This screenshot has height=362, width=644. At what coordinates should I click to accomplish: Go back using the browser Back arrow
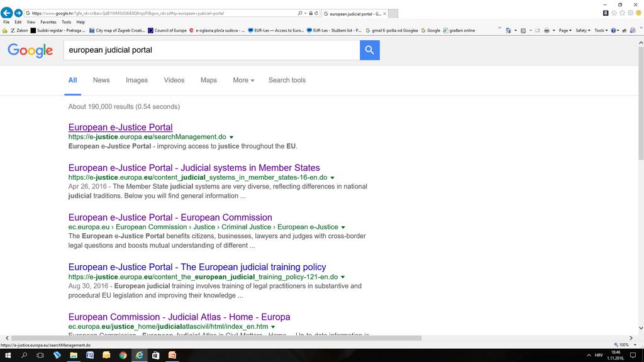pos(6,13)
